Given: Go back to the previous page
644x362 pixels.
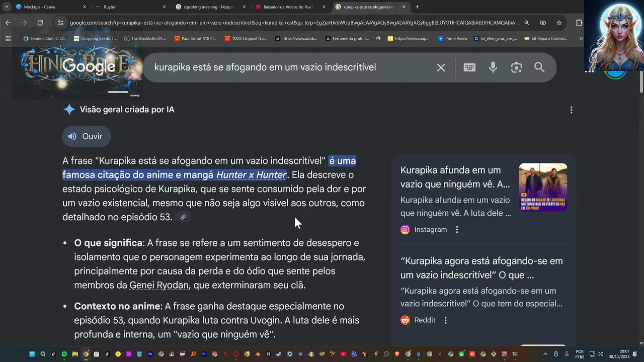Looking at the screenshot, I should [8, 23].
